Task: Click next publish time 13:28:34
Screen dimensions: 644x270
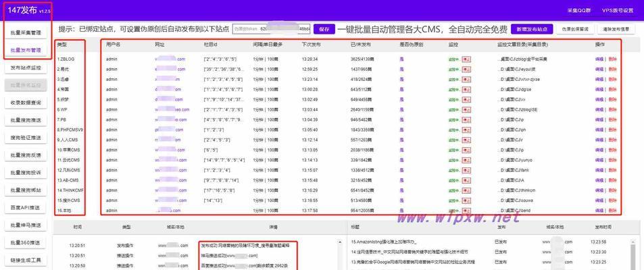Action: click(x=309, y=59)
